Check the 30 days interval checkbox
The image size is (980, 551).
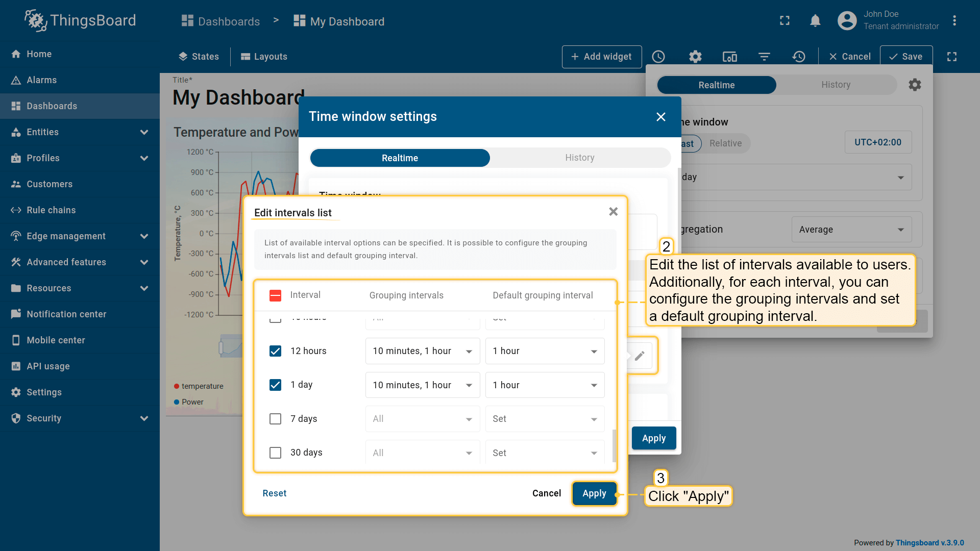coord(275,453)
